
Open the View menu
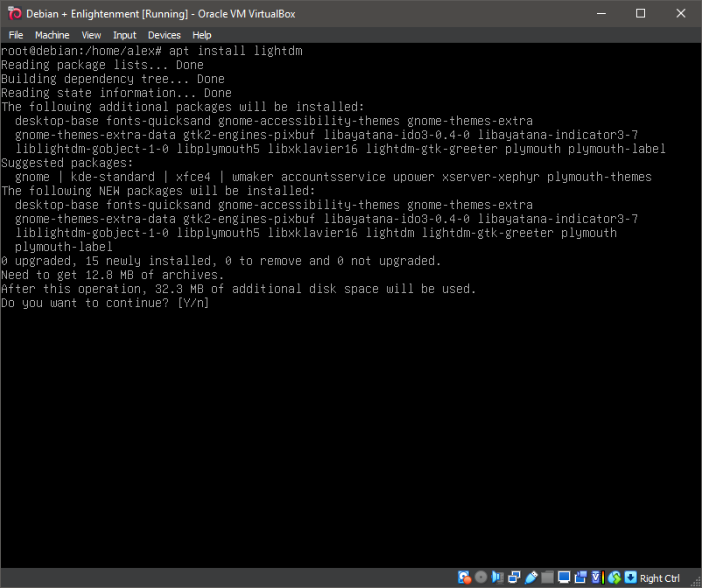click(91, 35)
